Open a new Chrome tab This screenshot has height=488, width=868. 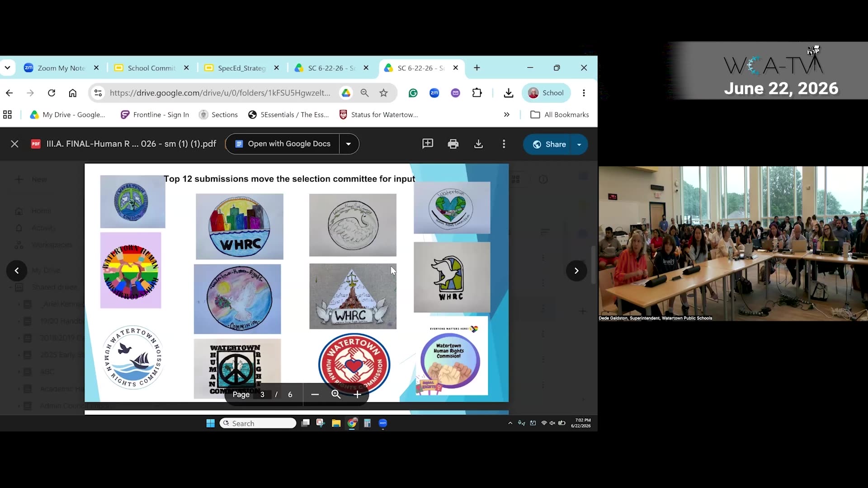point(477,68)
